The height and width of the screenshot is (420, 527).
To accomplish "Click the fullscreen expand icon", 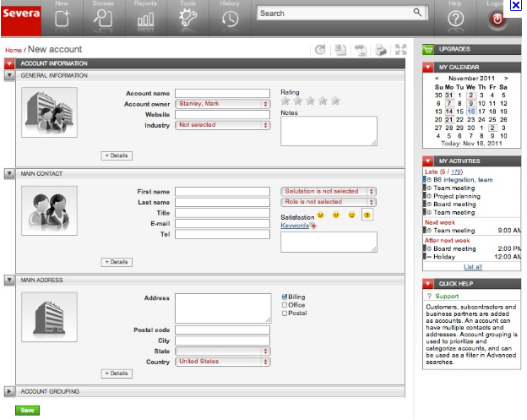I will pos(400,49).
